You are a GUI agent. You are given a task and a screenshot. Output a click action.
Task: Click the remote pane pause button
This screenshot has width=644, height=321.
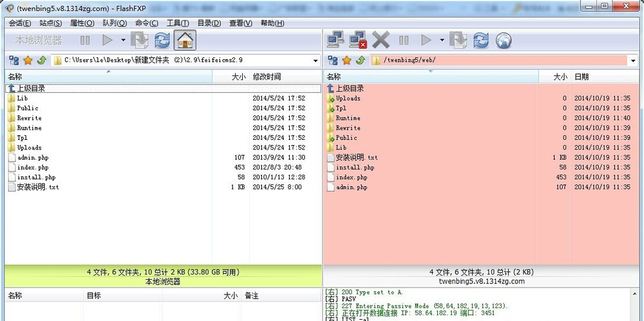[x=404, y=40]
